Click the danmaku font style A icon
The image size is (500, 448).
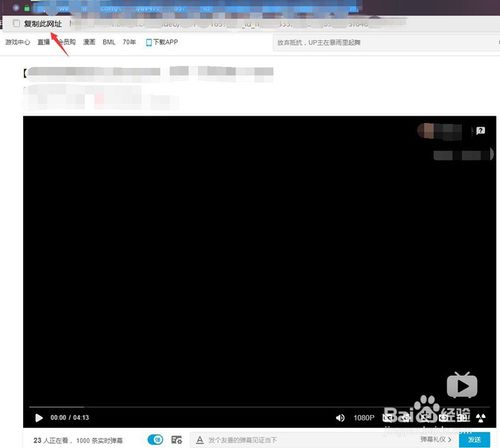coord(200,440)
